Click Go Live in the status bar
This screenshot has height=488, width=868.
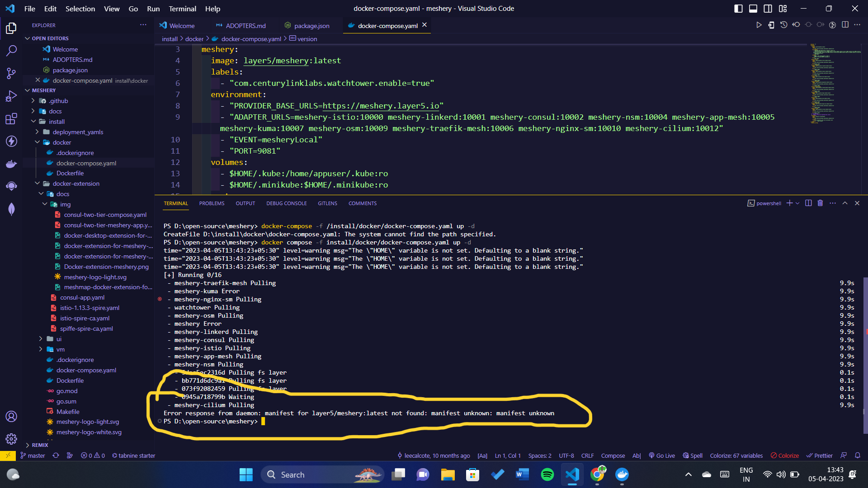coord(662,455)
